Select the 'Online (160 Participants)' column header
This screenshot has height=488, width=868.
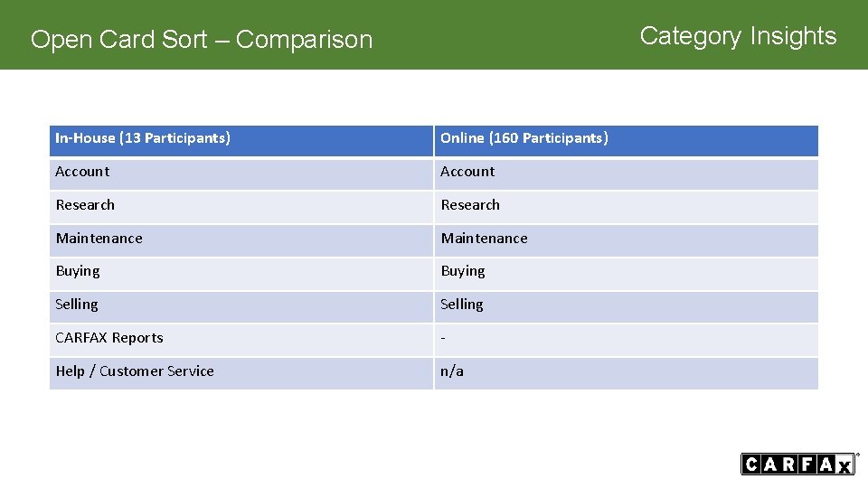coord(524,138)
